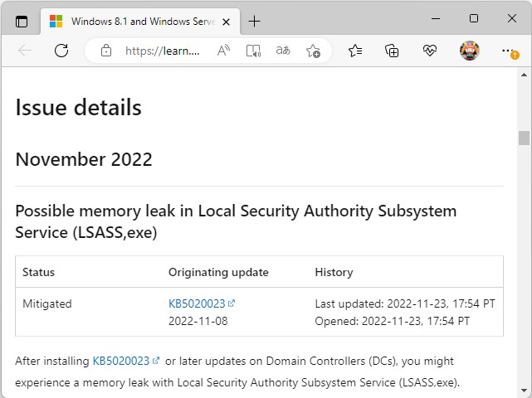Open the Translate page option

(283, 51)
